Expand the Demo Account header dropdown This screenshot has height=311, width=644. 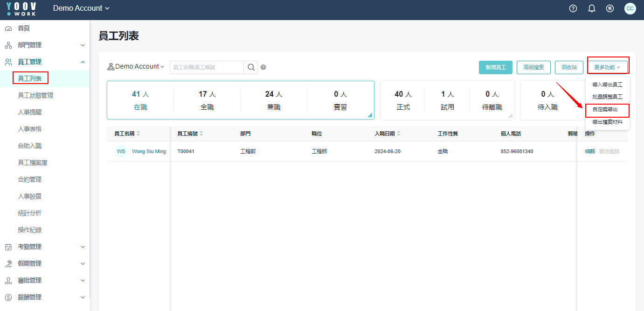pos(81,8)
